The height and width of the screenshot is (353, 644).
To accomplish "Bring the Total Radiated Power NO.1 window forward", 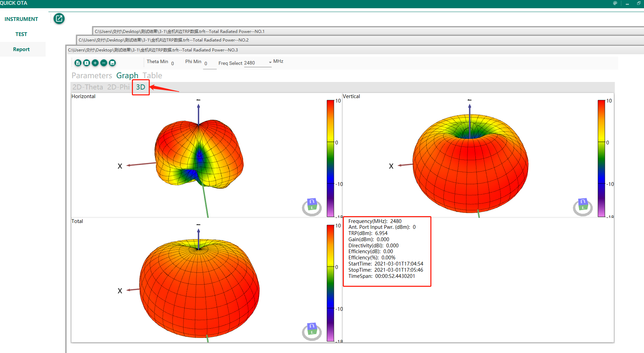I will pyautogui.click(x=368, y=31).
